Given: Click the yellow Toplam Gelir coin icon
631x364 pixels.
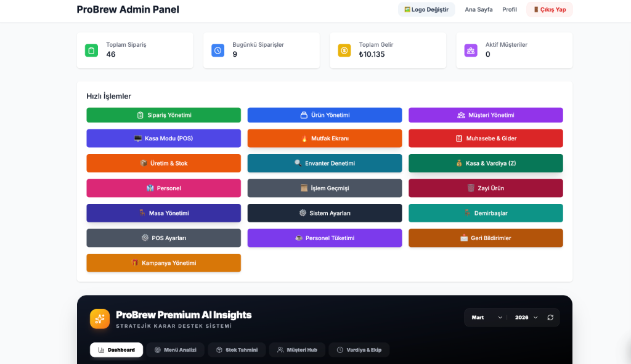Looking at the screenshot, I should [x=344, y=51].
